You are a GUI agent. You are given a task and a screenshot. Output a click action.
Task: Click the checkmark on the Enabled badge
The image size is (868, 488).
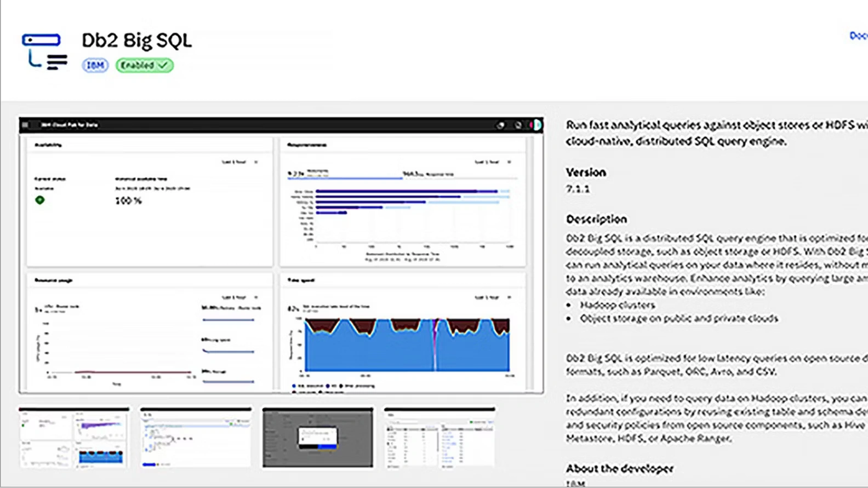[163, 65]
